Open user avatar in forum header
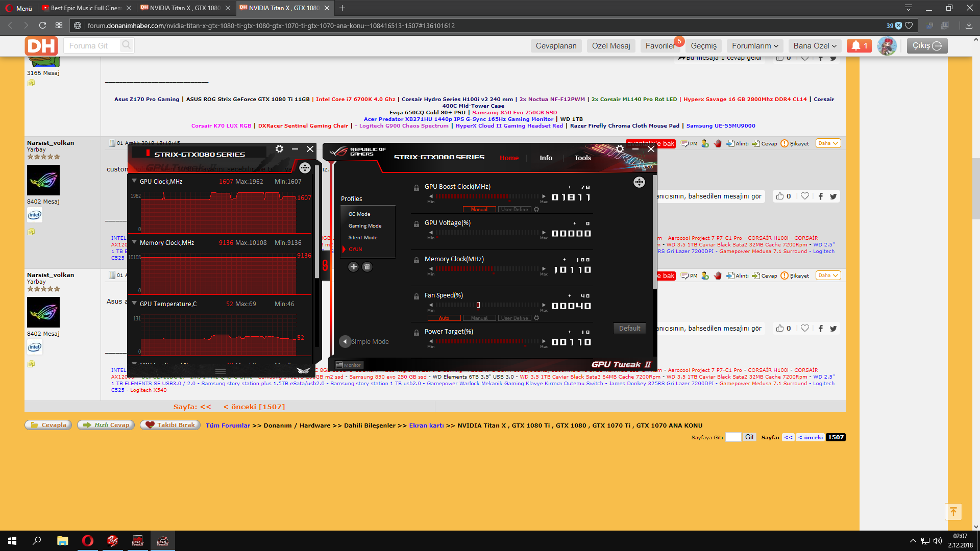This screenshot has width=980, height=551. pyautogui.click(x=887, y=46)
